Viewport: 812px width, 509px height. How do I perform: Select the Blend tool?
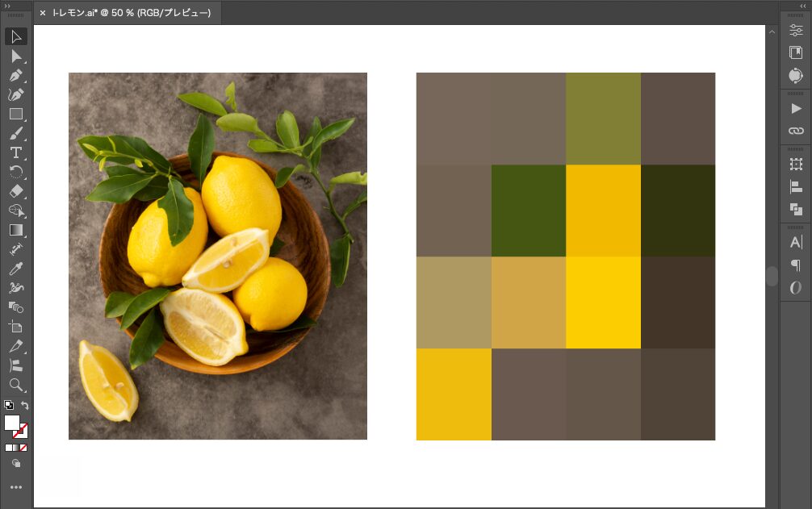point(16,307)
